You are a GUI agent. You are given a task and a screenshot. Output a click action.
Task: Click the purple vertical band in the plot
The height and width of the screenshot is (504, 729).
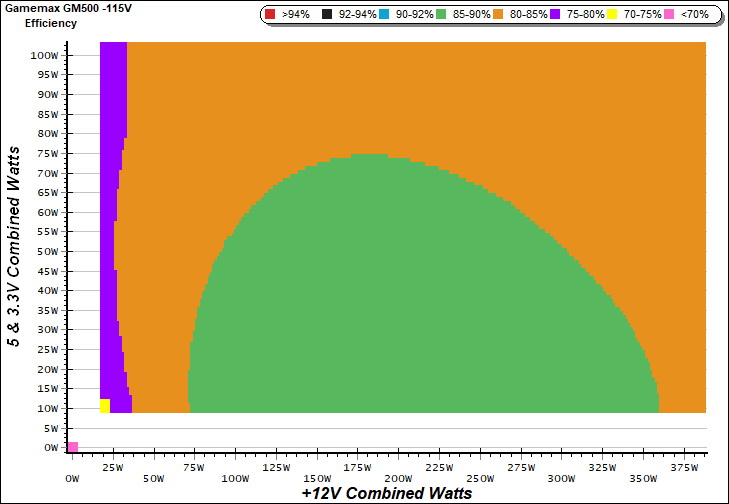[113, 200]
